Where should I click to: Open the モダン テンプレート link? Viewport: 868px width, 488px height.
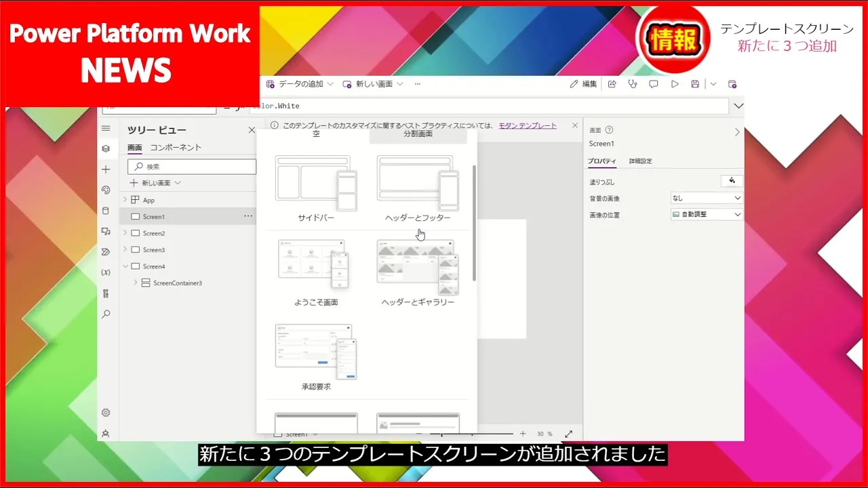coord(528,125)
